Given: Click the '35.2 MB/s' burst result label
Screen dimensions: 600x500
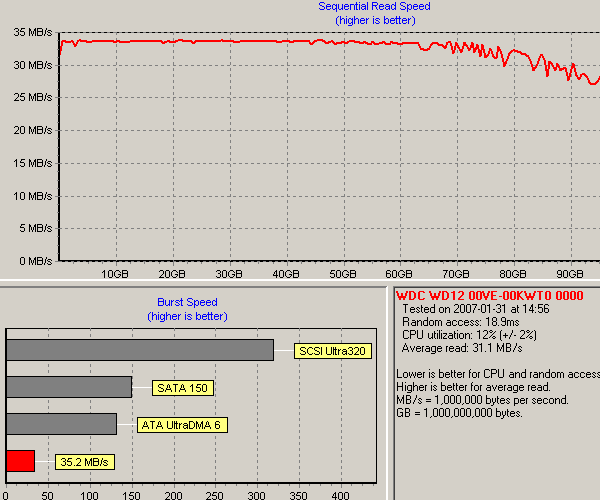Looking at the screenshot, I should coord(85,462).
